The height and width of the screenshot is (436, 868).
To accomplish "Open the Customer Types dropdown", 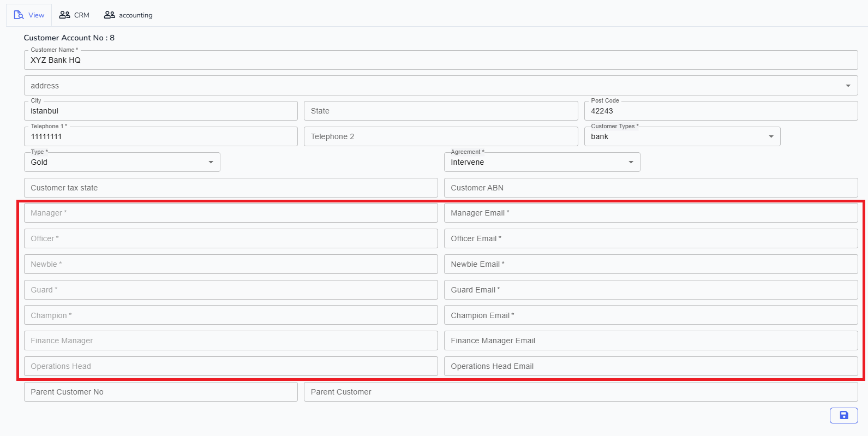I will [770, 136].
